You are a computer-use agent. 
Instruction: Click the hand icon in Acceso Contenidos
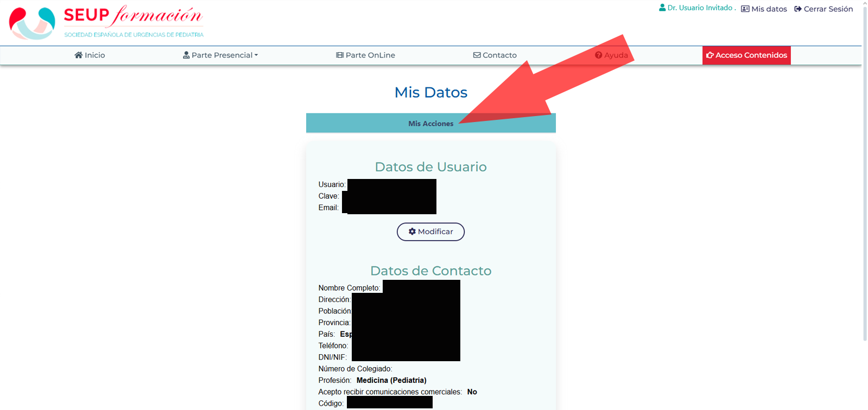click(709, 55)
